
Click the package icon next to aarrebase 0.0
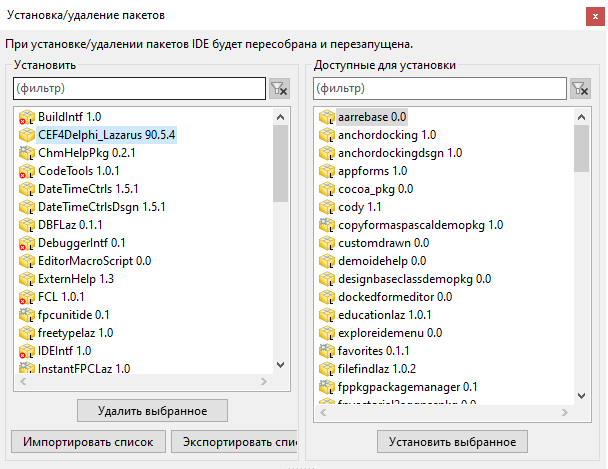tap(327, 117)
